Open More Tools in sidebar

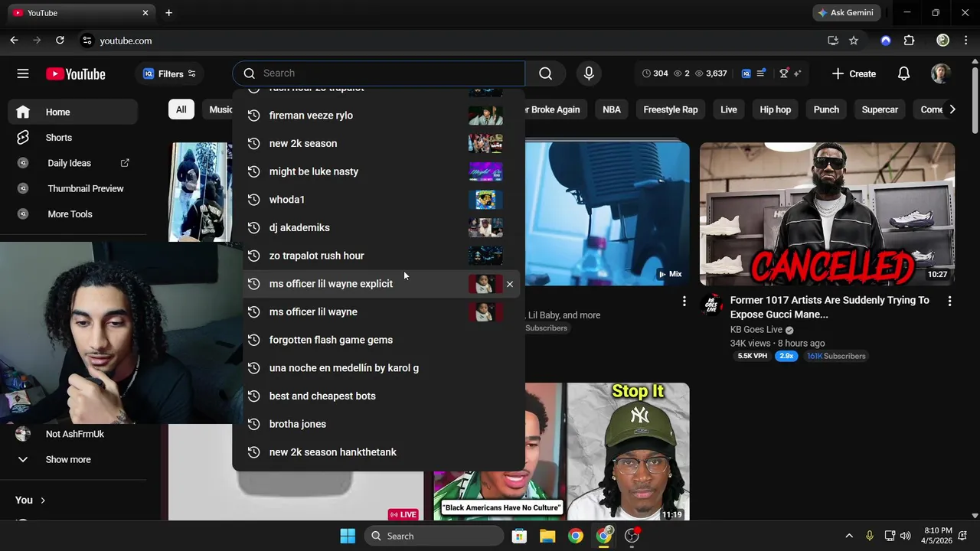click(73, 214)
